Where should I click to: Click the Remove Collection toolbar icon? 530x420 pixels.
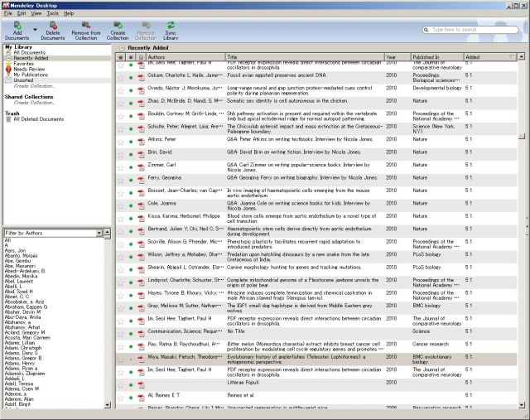(146, 31)
